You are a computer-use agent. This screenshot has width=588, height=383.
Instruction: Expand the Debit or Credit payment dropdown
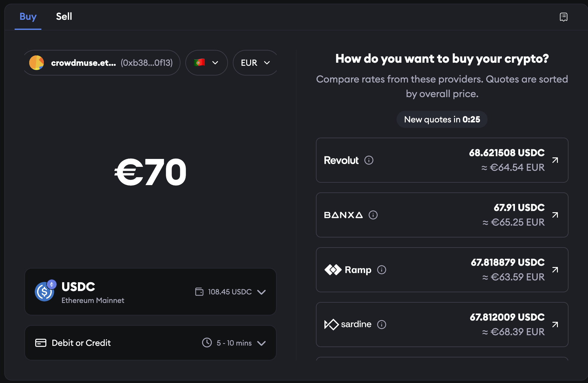click(261, 343)
